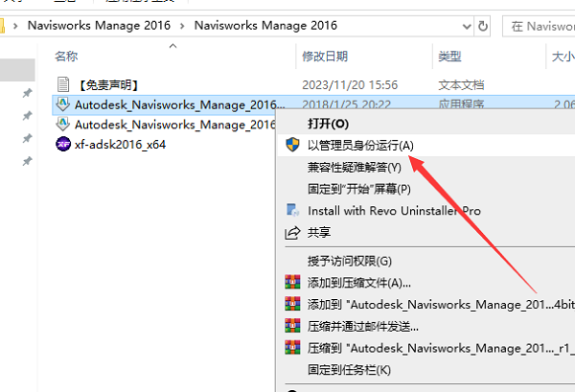Click the first pin icon in Quick access sidebar
Image resolution: width=575 pixels, height=392 pixels.
[x=27, y=93]
